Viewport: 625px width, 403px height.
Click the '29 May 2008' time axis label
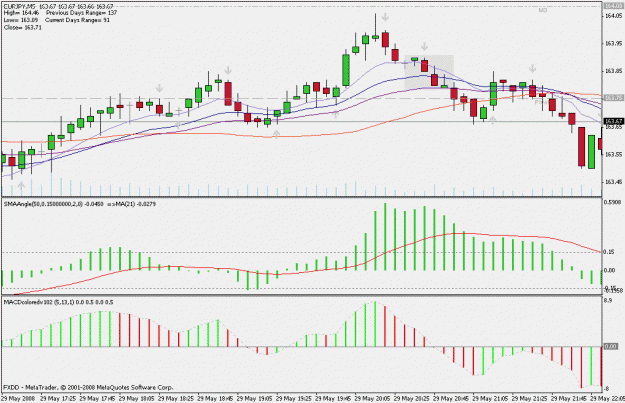coord(18,399)
